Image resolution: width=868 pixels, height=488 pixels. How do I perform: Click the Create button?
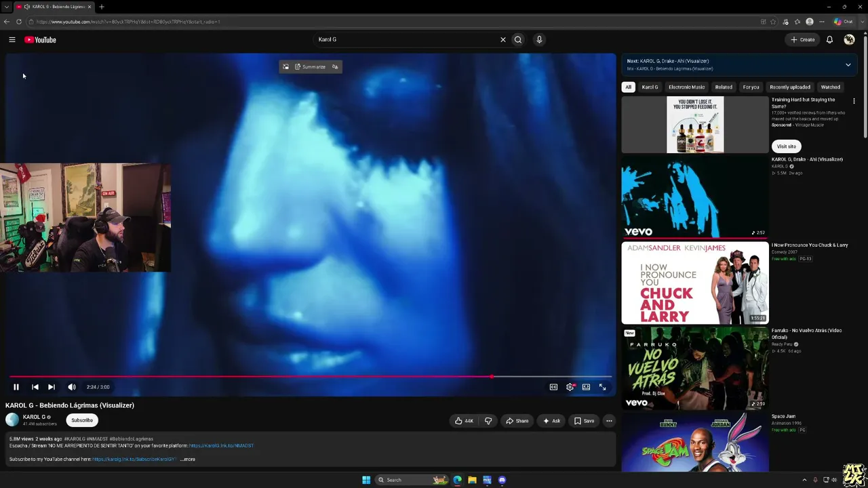803,40
